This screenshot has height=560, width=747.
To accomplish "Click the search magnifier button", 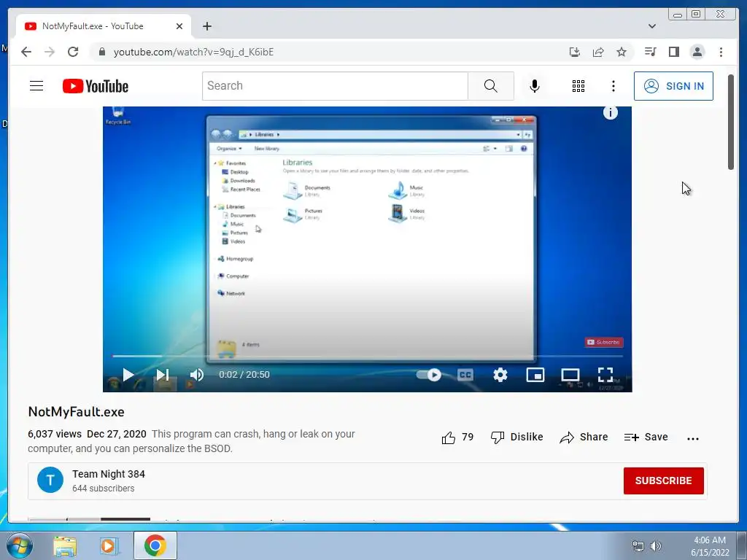I will (x=491, y=86).
